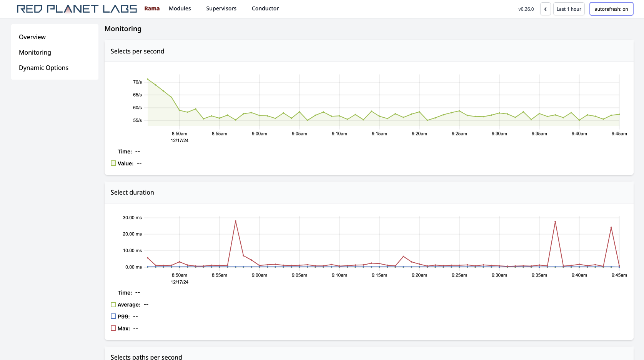This screenshot has width=644, height=360.
Task: Go to the Supervisors page
Action: click(221, 8)
